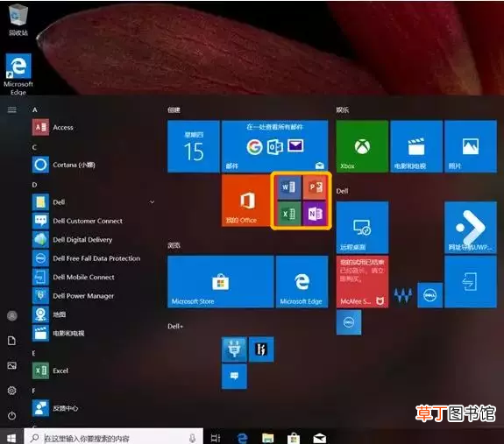504x444 pixels.
Task: Click the microphone icon in search box
Action: click(192, 438)
